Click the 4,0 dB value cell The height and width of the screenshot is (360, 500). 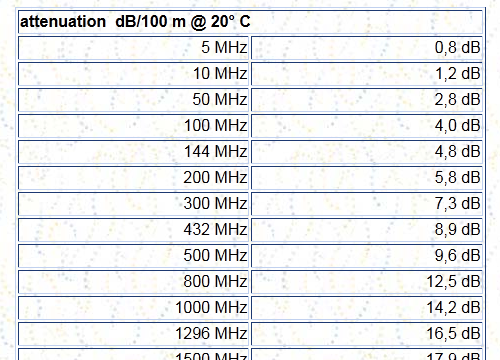(367, 126)
